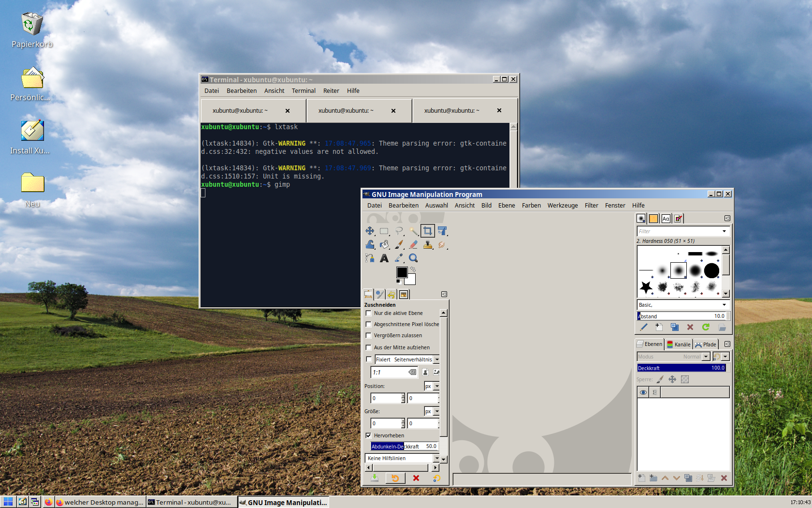Select the Warp Transform tool
This screenshot has width=812, height=508.
370,244
